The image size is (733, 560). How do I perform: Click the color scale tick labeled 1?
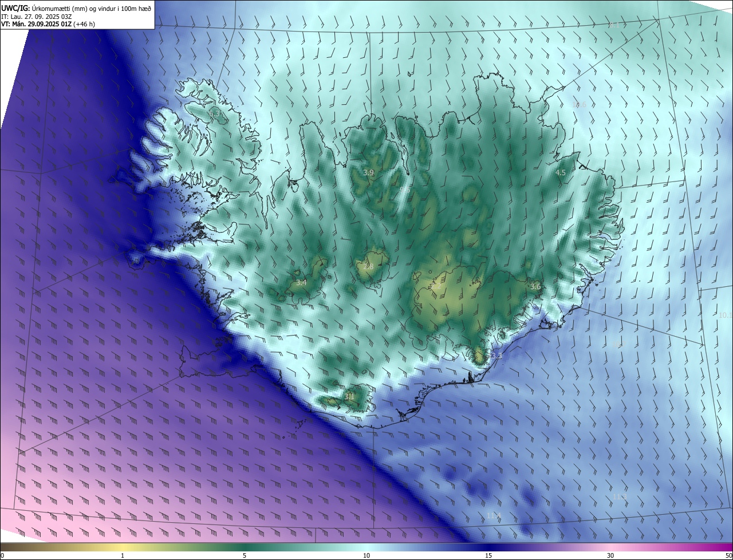123,555
